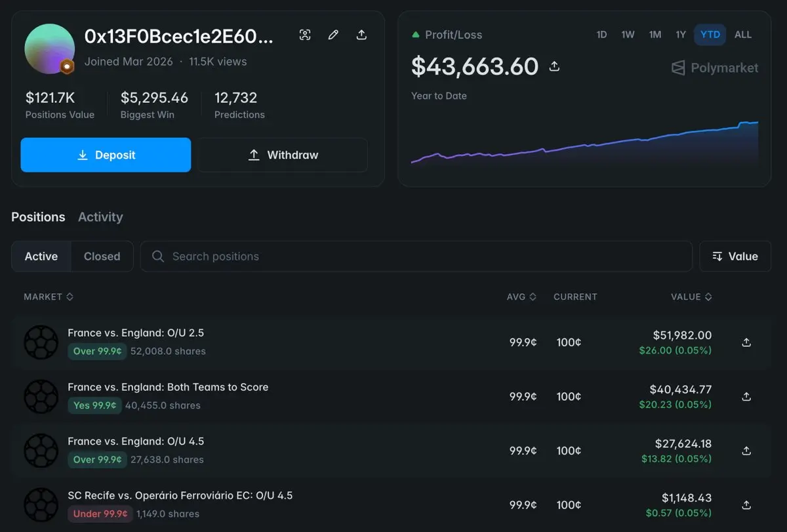The height and width of the screenshot is (532, 787).
Task: Select the 1D profit/loss timeframe
Action: tap(601, 35)
